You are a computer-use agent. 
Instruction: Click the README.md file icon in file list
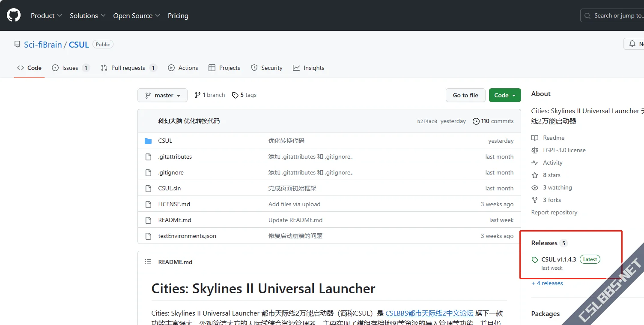point(148,220)
